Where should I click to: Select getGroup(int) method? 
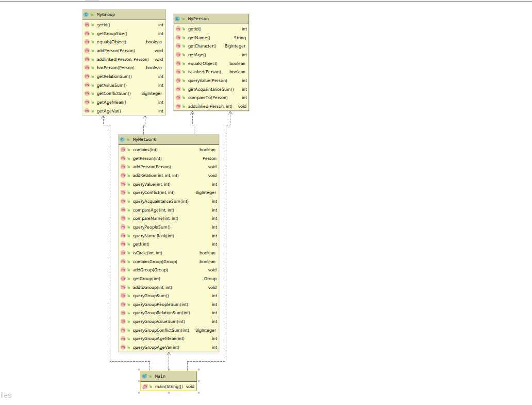[x=169, y=279]
